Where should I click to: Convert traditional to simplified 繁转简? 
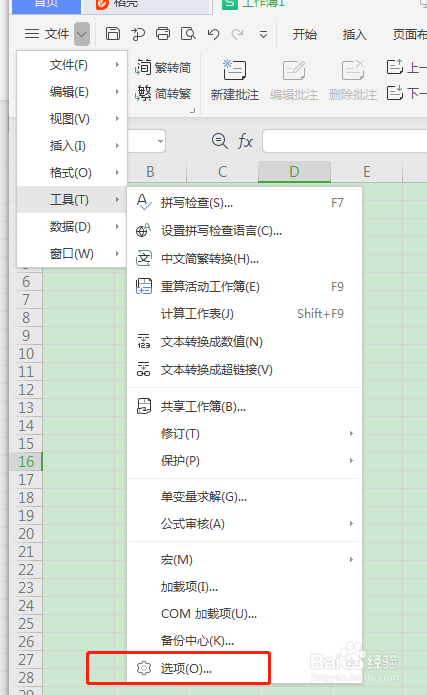pyautogui.click(x=163, y=67)
